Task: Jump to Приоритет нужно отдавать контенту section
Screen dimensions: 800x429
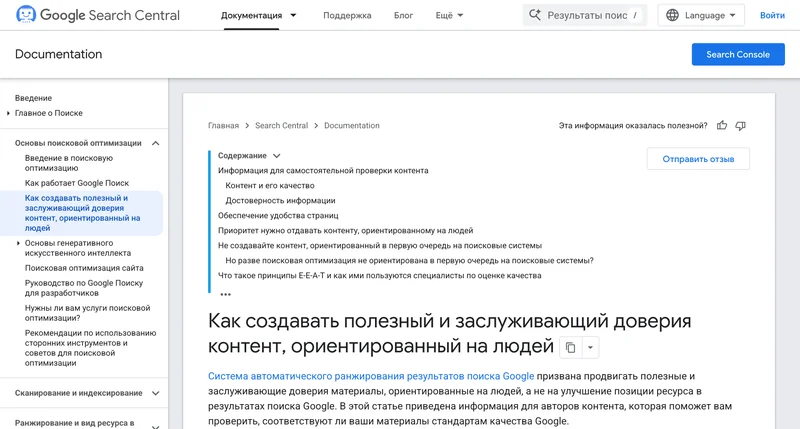Action: tap(345, 231)
